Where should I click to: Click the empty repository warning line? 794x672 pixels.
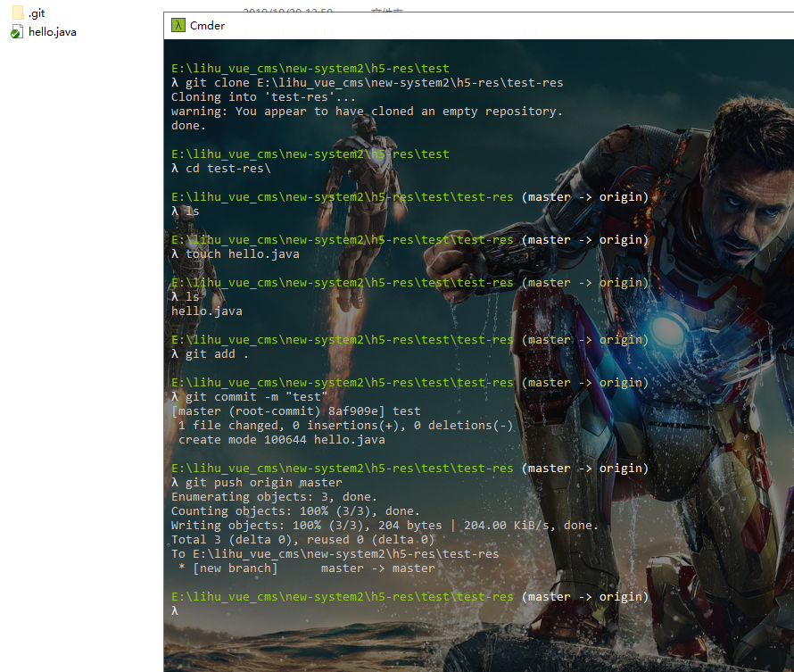367,111
